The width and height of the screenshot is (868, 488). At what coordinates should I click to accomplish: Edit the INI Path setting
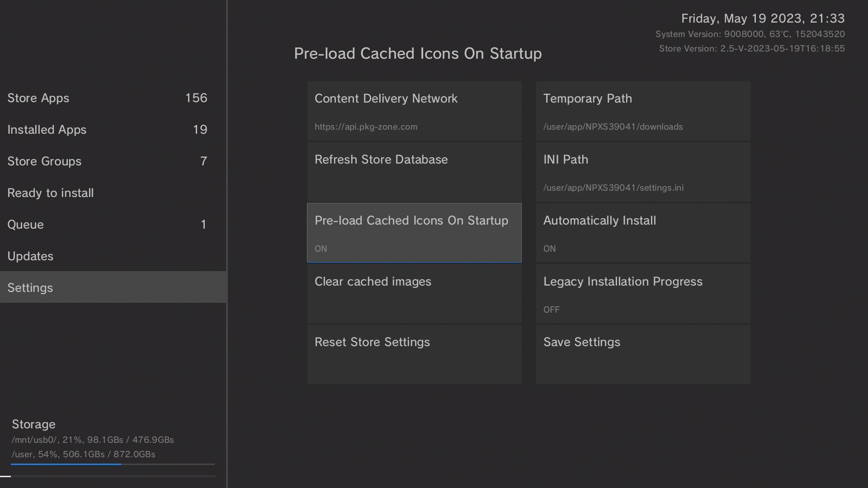643,172
